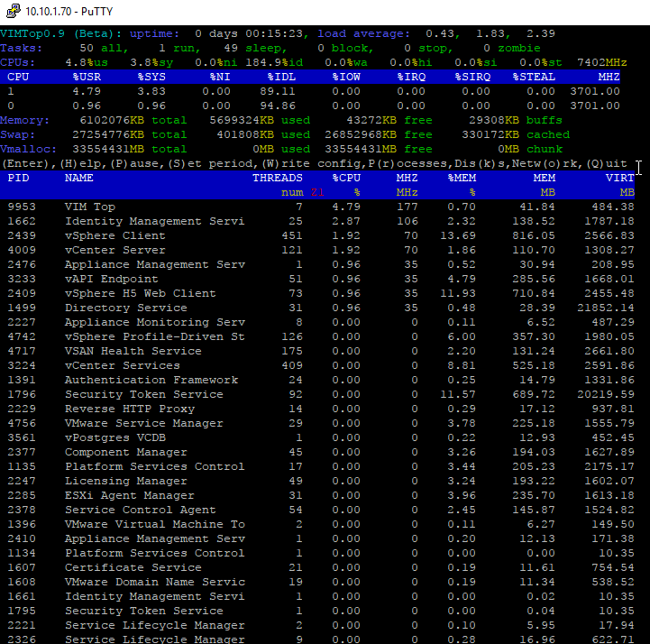Click the Component Manager process name
The image size is (650, 644).
click(126, 452)
